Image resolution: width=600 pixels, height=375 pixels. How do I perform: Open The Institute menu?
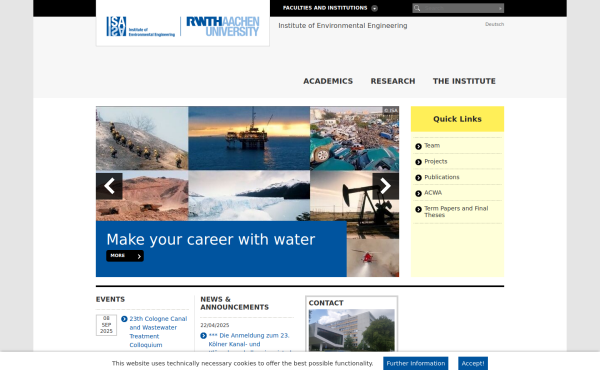point(464,81)
